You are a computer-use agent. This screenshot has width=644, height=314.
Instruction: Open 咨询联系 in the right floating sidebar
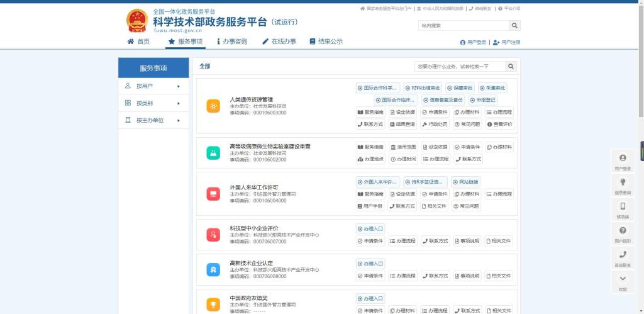coord(623,257)
